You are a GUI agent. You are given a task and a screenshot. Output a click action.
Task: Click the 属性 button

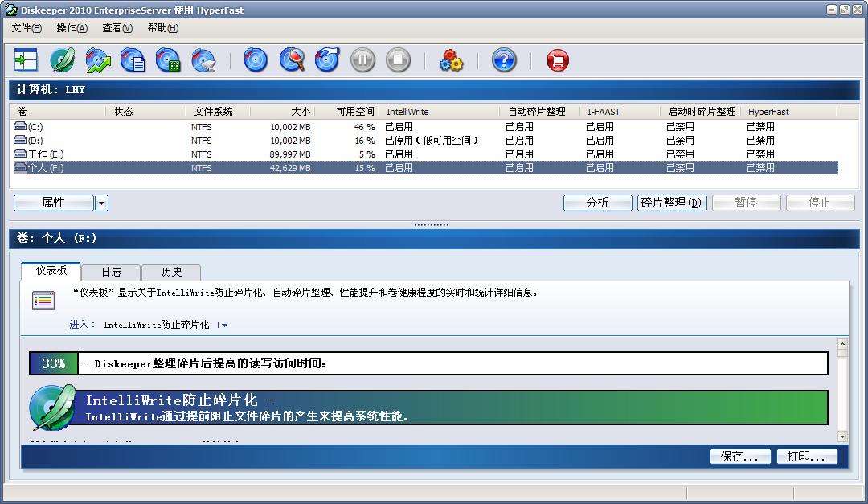[x=54, y=203]
